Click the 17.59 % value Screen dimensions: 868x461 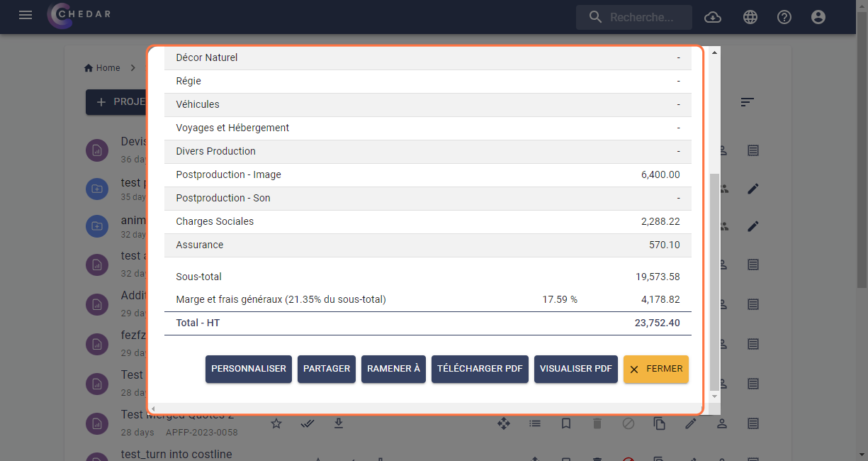click(560, 299)
